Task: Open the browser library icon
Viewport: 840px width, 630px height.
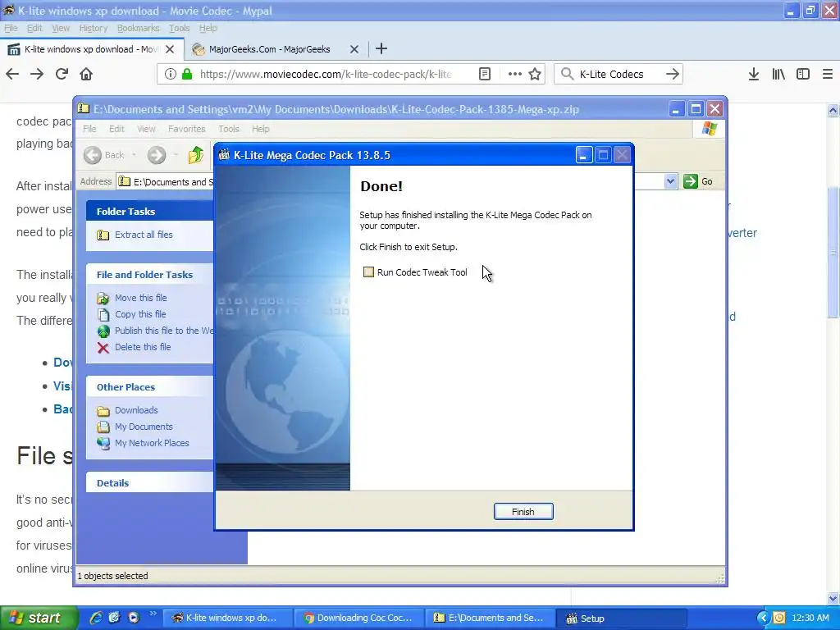Action: point(778,74)
